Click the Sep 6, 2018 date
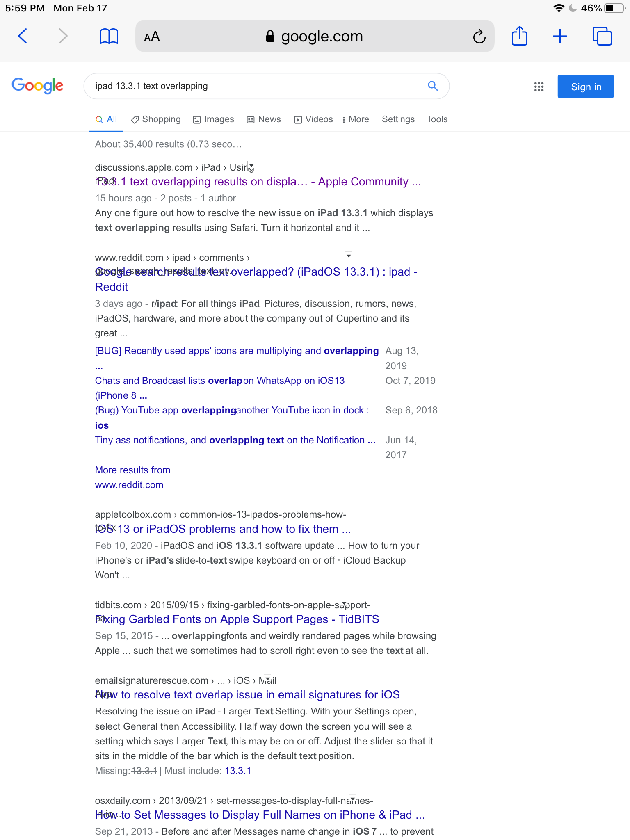This screenshot has width=630, height=840. coord(411,410)
